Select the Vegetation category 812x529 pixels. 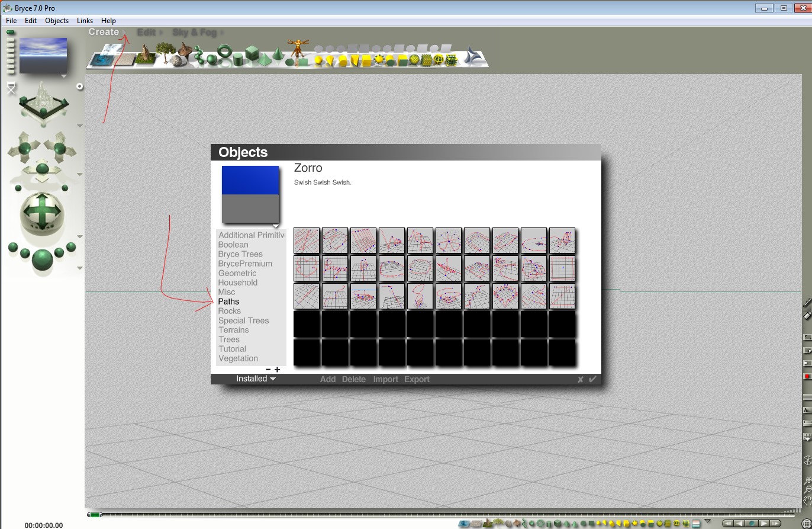point(238,358)
